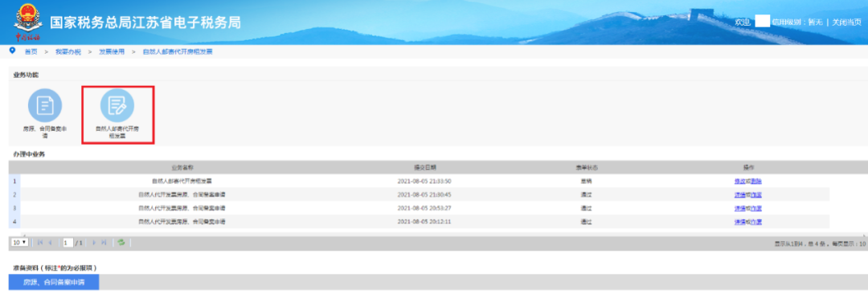Click the 提交日期 column header
Image resolution: width=868 pixels, height=294 pixels.
(424, 167)
